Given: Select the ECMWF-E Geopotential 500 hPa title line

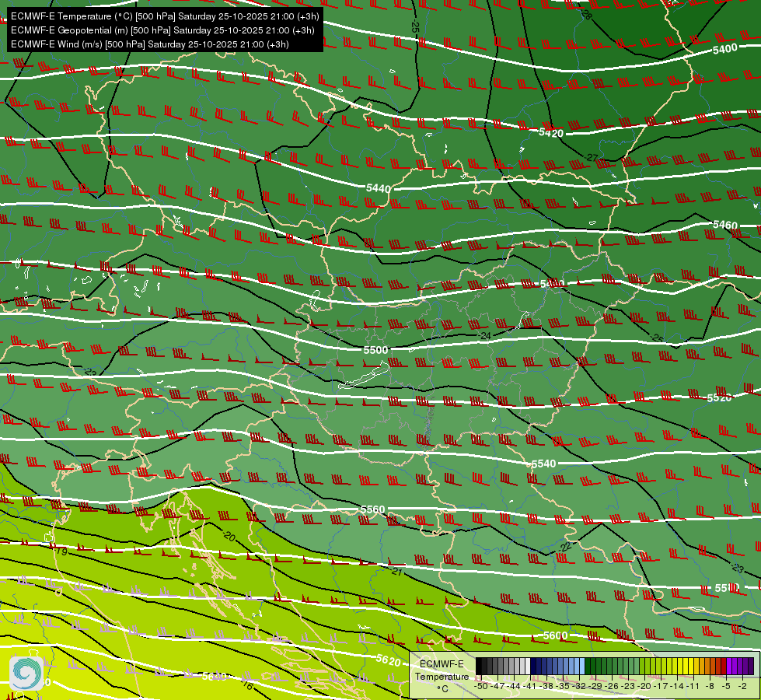Looking at the screenshot, I should (162, 30).
